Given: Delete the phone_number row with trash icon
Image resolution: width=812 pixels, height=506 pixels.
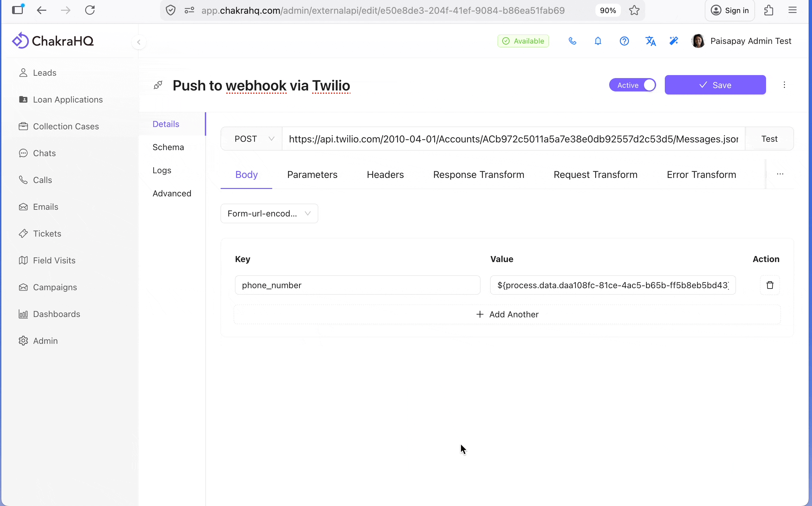Looking at the screenshot, I should coord(770,285).
